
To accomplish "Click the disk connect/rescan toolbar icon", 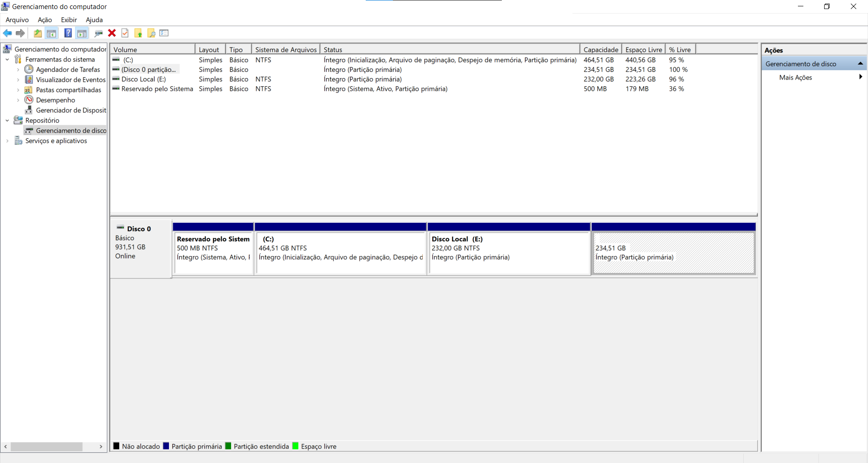I will tap(99, 33).
